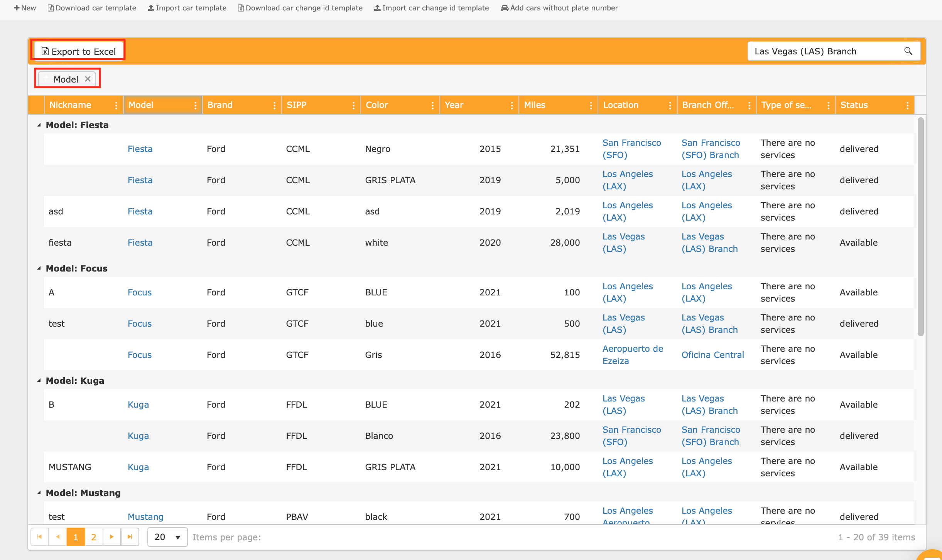Open Las Vegas (LAS) Branch in fiesta row
The image size is (942, 560).
[x=709, y=243]
